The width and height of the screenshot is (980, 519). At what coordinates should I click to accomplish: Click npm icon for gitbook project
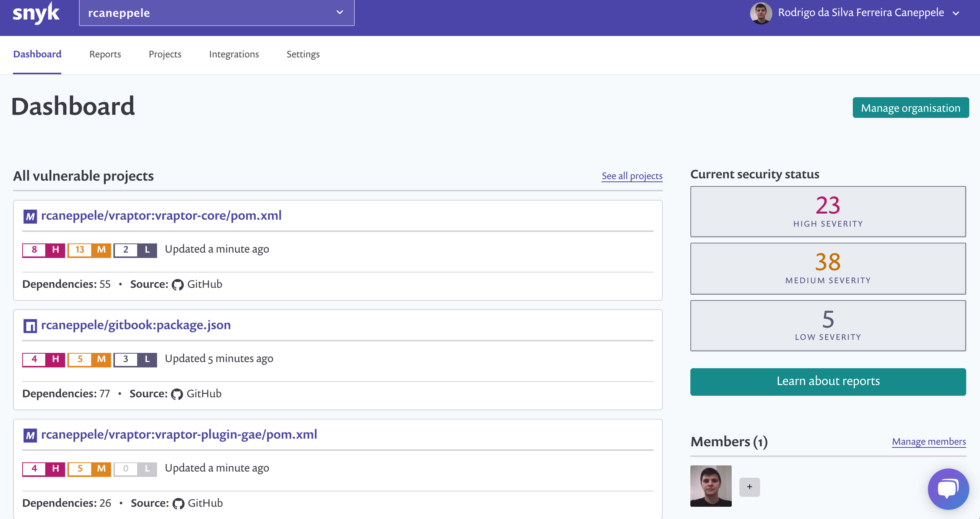(30, 326)
